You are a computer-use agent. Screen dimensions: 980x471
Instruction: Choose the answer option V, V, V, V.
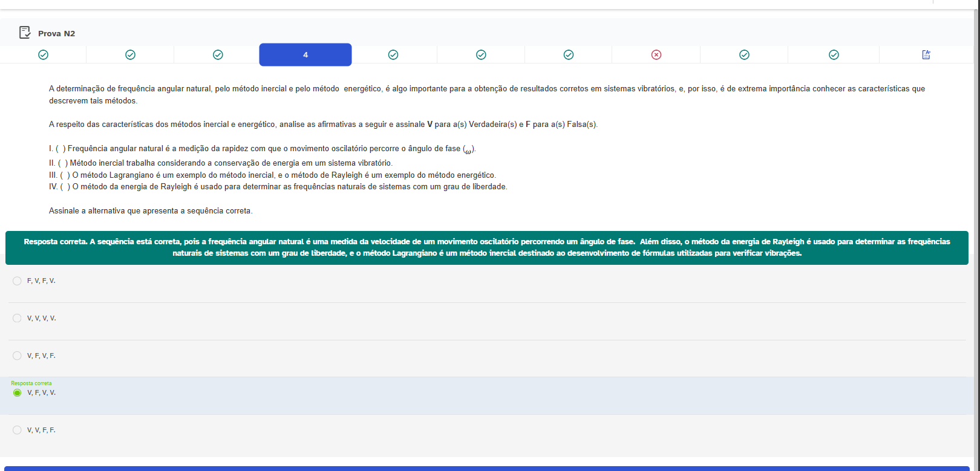coord(17,319)
